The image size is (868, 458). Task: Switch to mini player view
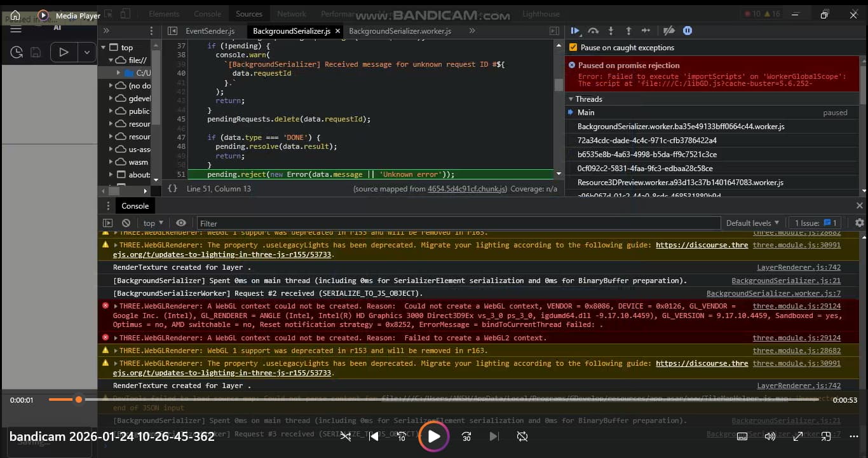coord(825,436)
